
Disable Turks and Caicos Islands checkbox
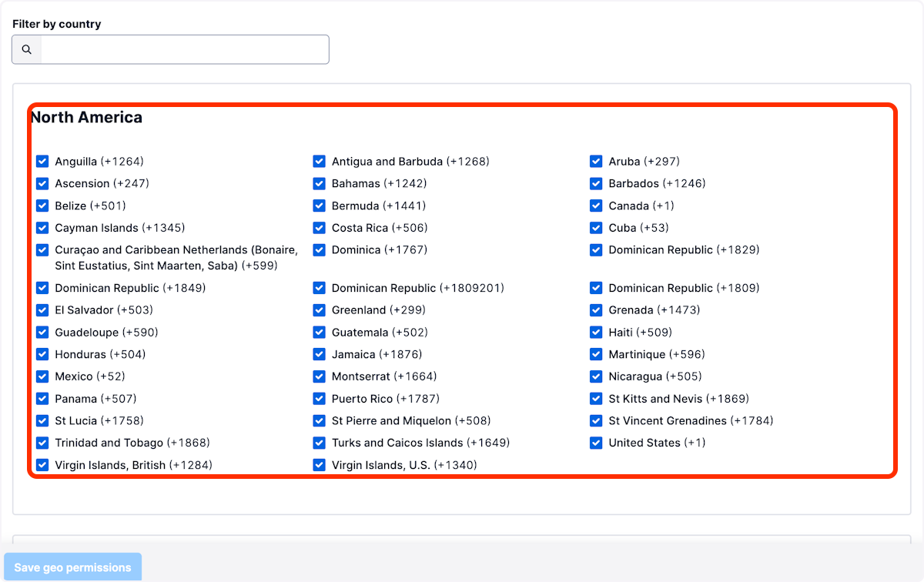click(320, 443)
